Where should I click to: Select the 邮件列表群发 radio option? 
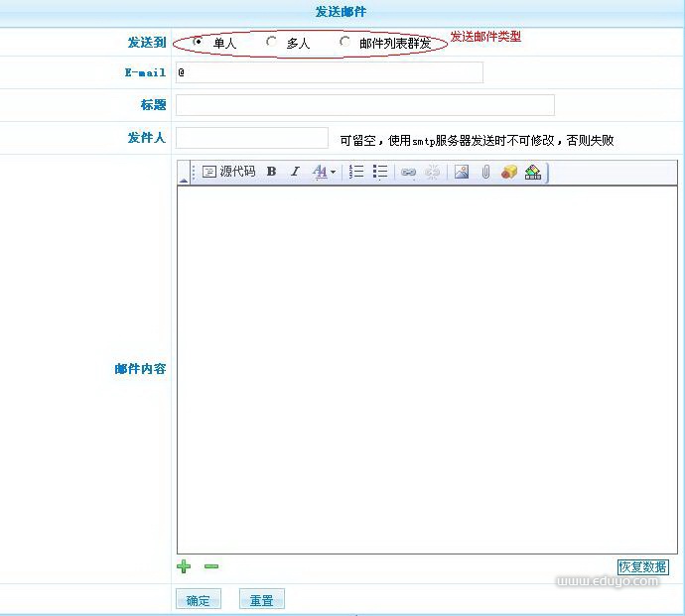[x=344, y=42]
